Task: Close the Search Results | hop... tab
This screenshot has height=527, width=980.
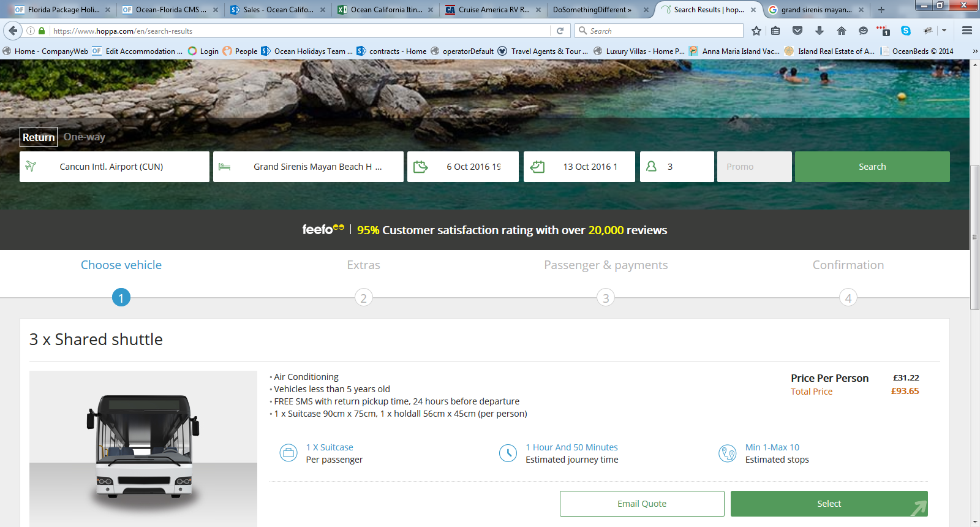Action: click(x=753, y=10)
